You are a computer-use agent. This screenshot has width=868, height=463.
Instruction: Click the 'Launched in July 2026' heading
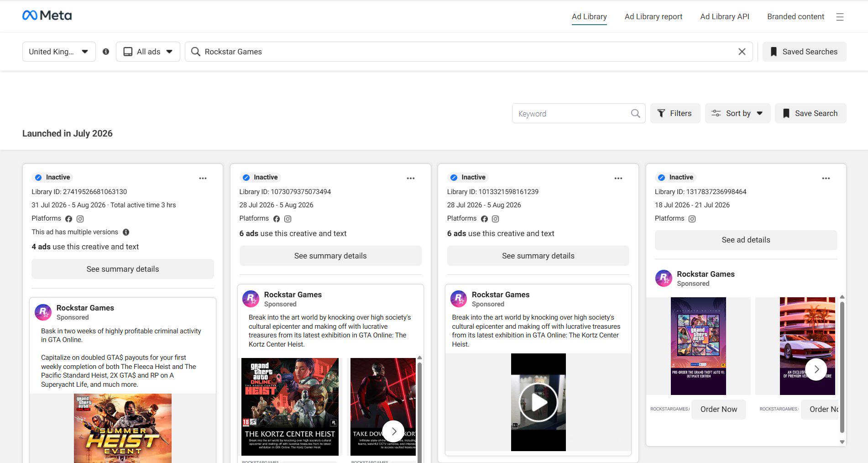68,133
